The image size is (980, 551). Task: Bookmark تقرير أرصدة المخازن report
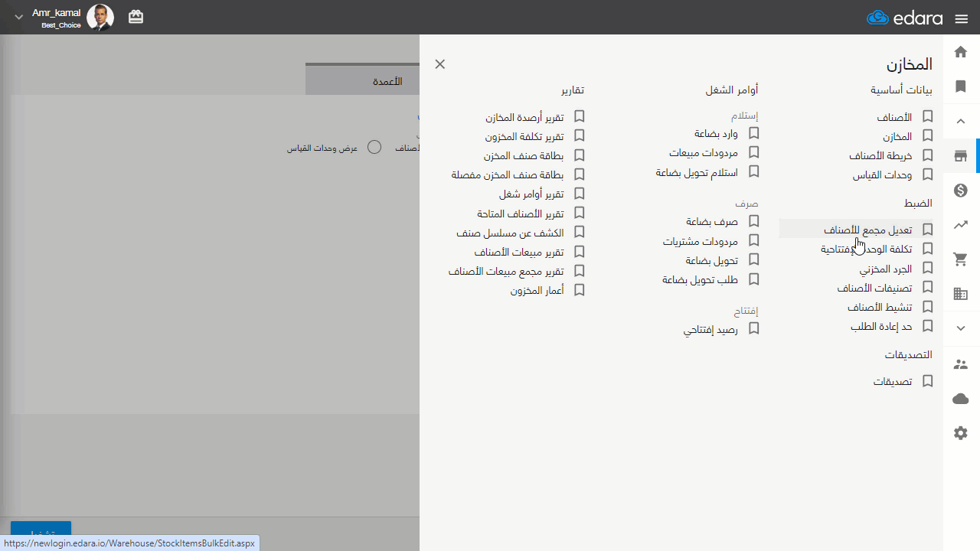pyautogui.click(x=580, y=116)
